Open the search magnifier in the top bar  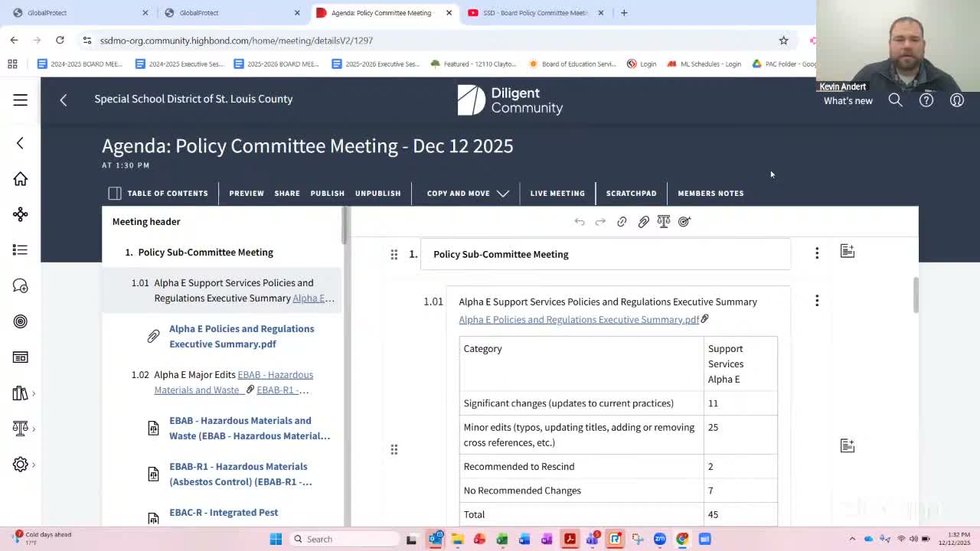[895, 99]
